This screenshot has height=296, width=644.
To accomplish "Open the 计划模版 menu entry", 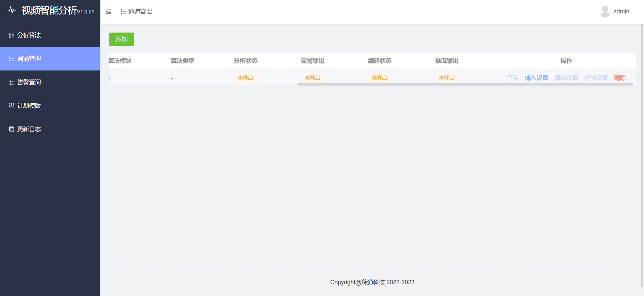I will coord(50,106).
